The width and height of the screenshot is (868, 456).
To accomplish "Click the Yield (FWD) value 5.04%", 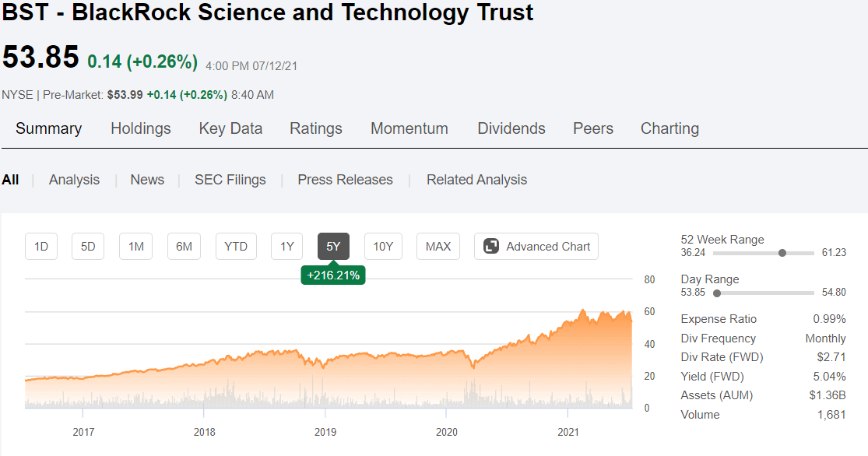I will point(829,377).
